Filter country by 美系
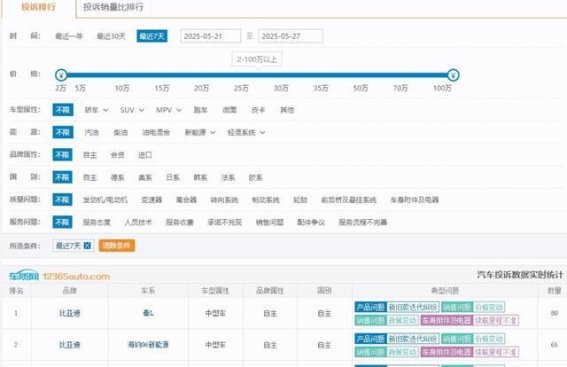 (145, 177)
